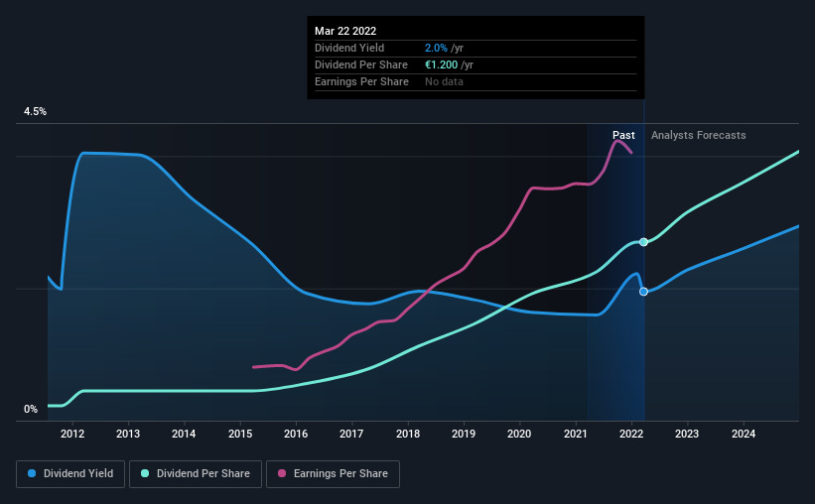Screen dimensions: 815x504
Task: Click the Mar 22 2022 tooltip date
Action: coord(345,31)
